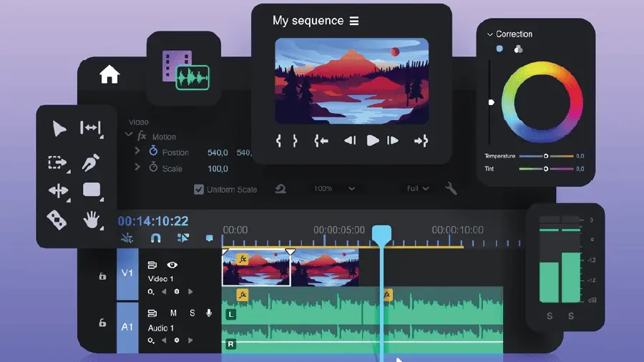Select the arrow Selection tool
Screen dimensions: 644x362
59,129
